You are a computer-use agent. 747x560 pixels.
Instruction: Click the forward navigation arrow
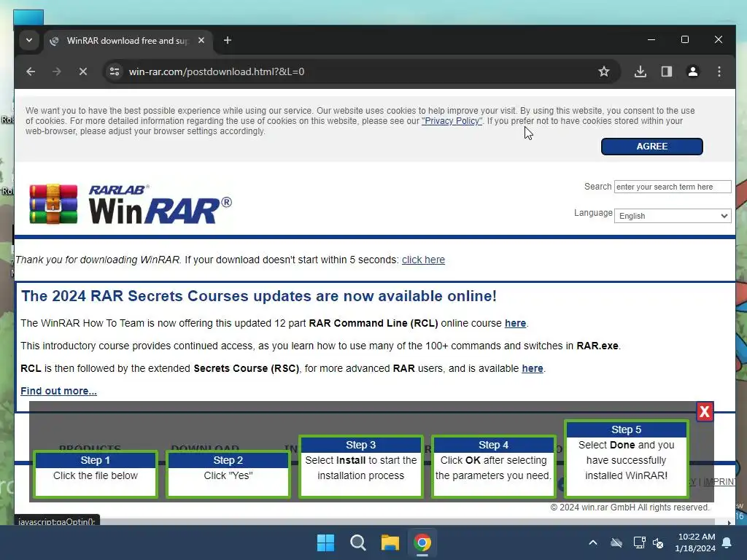pyautogui.click(x=57, y=71)
